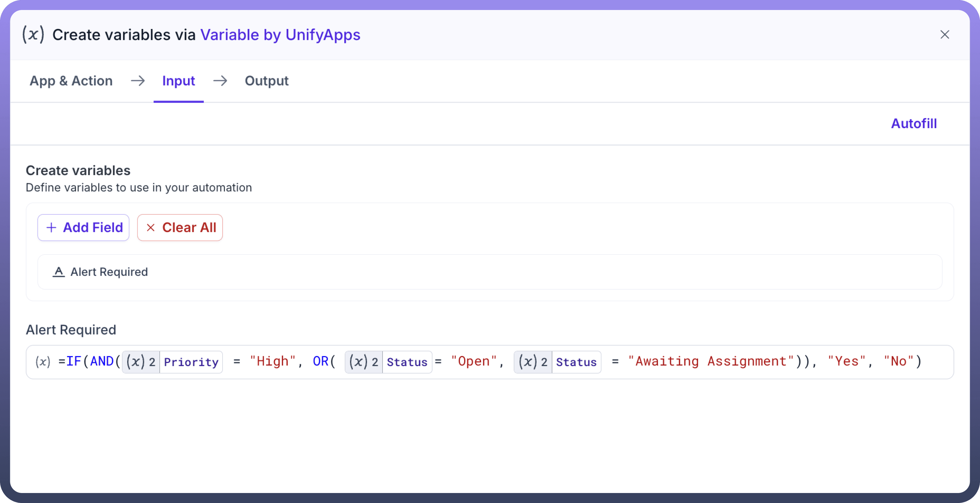Click the arrow between Input and Output
Screen dimensions: 980x503
pos(220,81)
